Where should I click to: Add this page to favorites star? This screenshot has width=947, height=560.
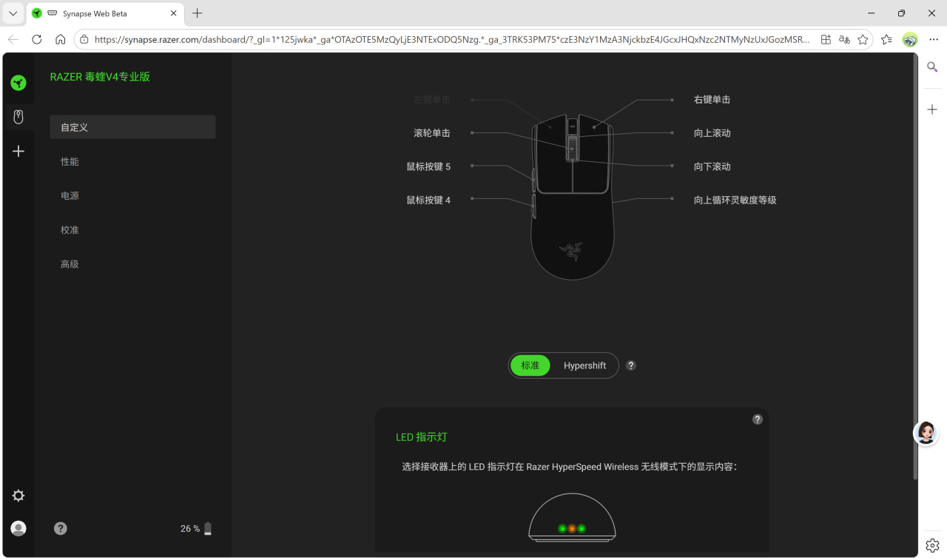(863, 39)
